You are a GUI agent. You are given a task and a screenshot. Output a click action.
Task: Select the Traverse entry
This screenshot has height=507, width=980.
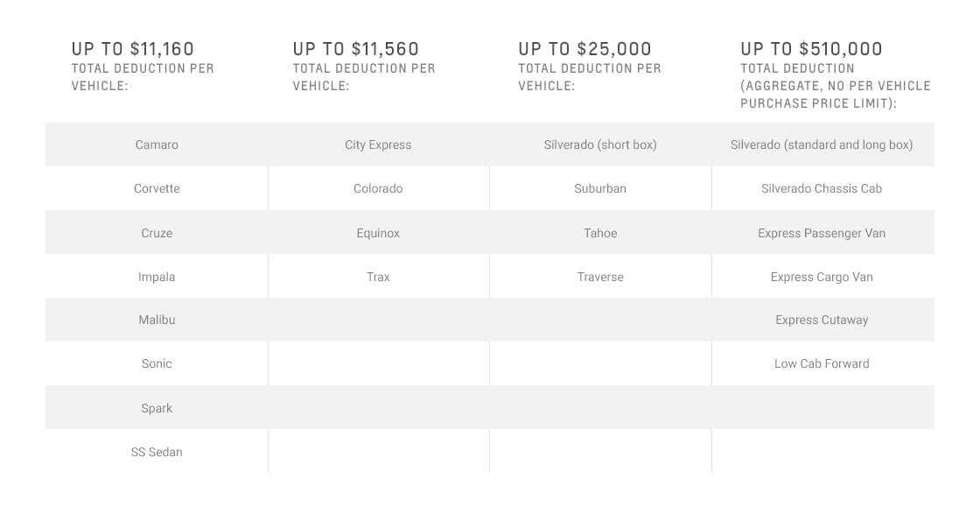click(600, 277)
